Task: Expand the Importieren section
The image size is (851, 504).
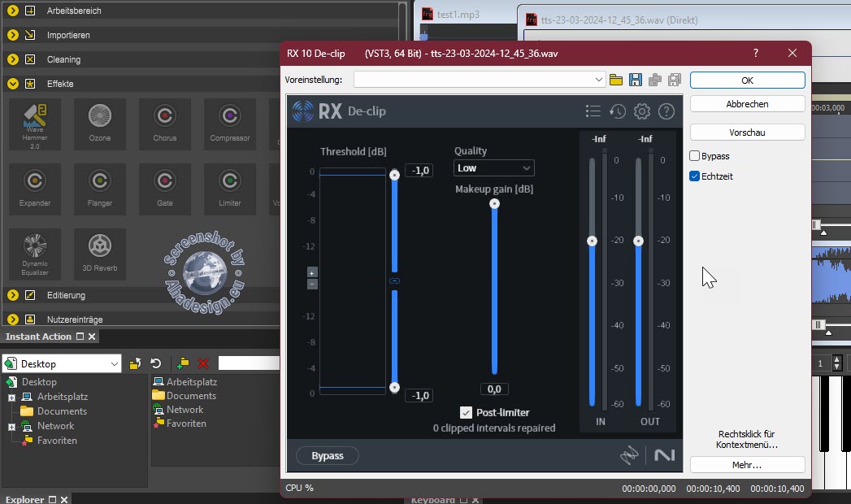Action: (x=13, y=35)
